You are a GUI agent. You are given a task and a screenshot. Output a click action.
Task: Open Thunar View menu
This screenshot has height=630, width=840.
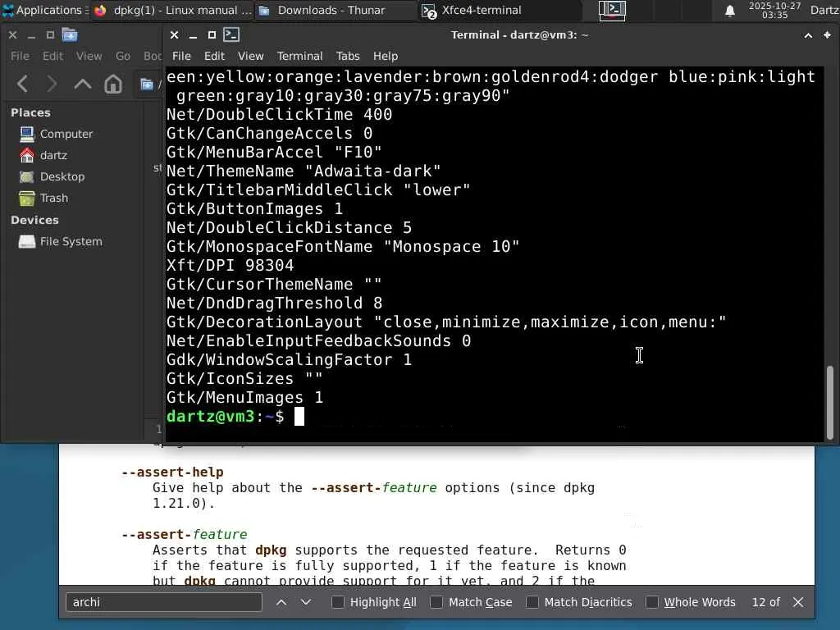click(89, 56)
